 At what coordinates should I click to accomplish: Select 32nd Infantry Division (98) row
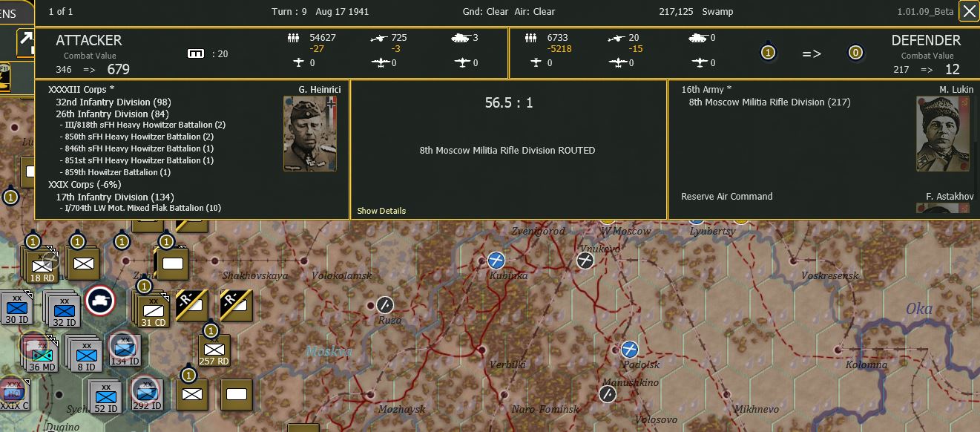point(114,102)
